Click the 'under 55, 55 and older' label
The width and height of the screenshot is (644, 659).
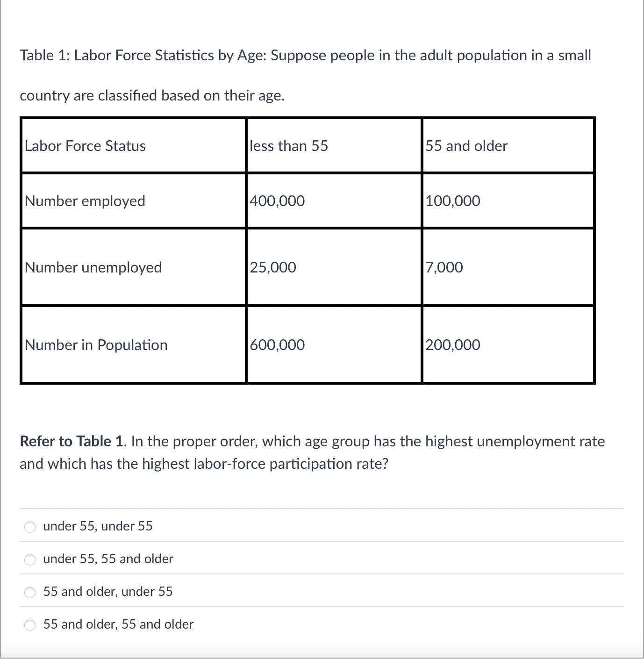tap(108, 559)
